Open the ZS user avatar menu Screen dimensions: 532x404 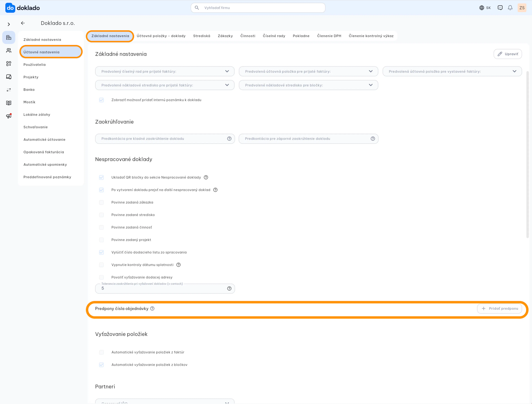point(522,8)
